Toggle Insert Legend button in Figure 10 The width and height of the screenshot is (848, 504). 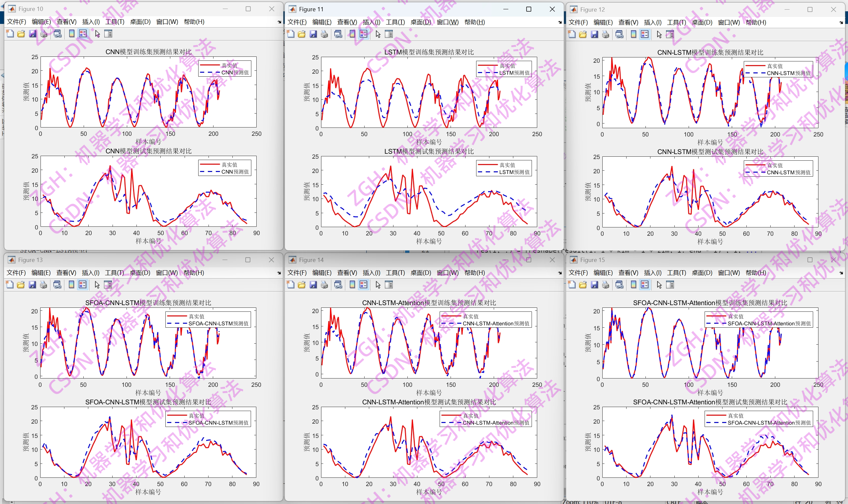(83, 34)
